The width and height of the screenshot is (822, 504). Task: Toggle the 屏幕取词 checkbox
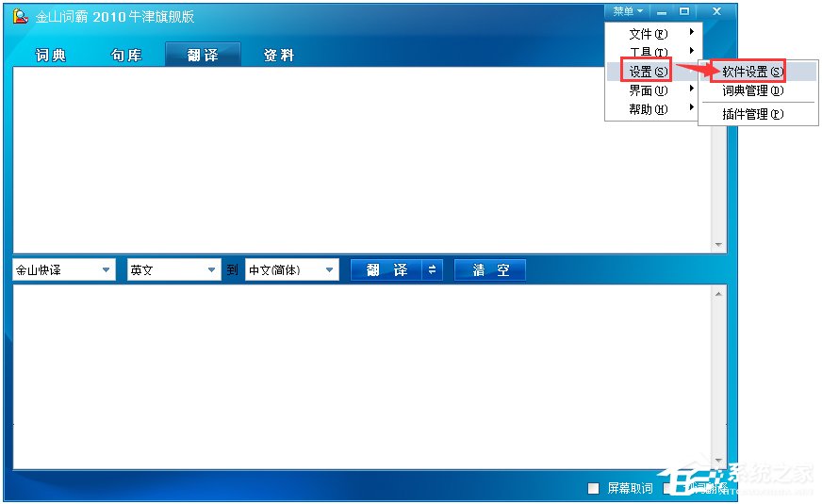coord(594,488)
